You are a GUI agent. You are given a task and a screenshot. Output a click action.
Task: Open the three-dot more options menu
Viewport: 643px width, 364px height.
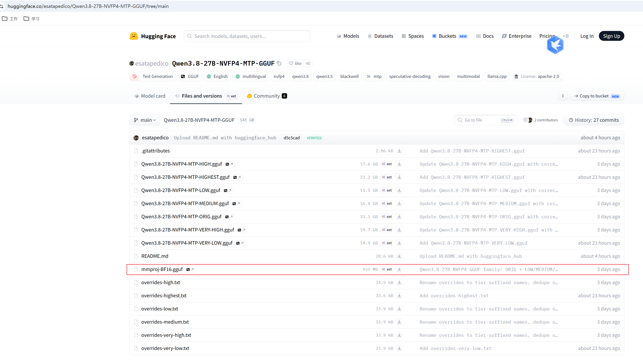[x=563, y=96]
